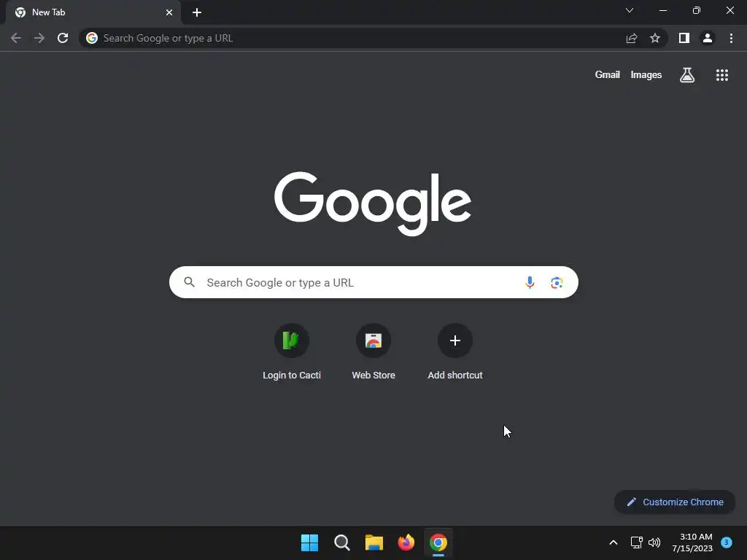Close the New Tab tab

click(169, 12)
